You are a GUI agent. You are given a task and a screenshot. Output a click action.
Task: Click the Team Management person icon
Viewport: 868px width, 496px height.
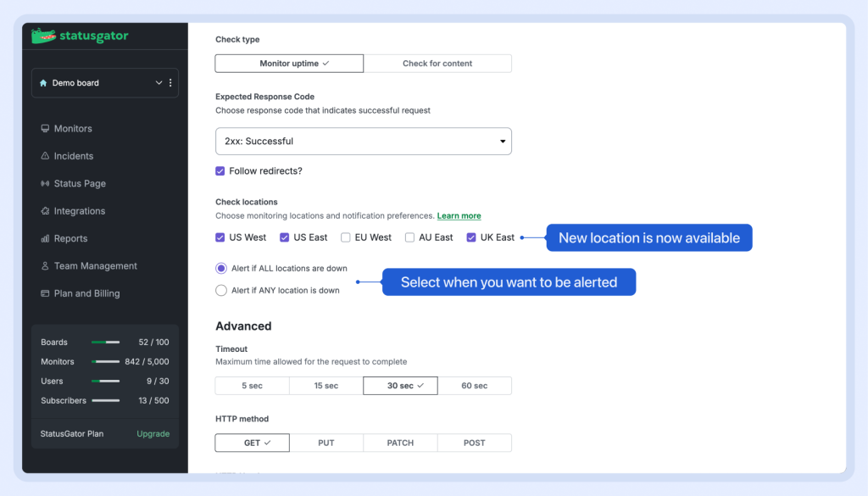(45, 266)
